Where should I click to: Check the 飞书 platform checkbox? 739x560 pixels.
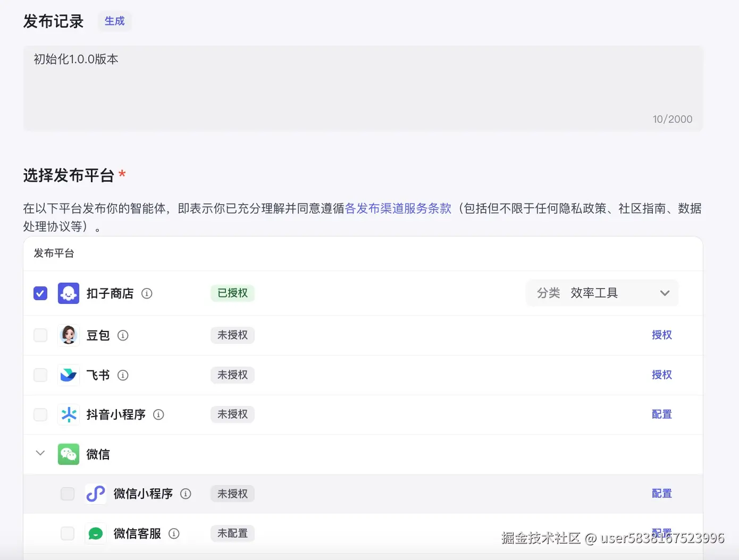[40, 375]
